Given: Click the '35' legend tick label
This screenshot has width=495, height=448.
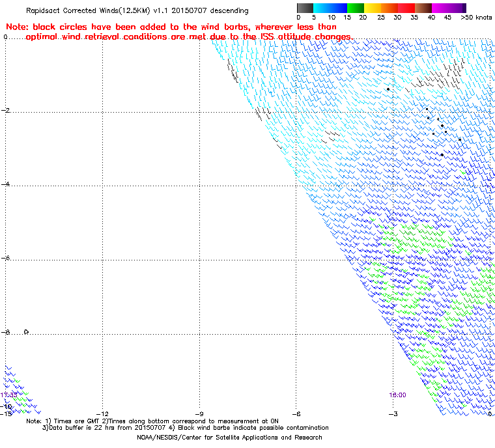Looking at the screenshot, I should point(414,18).
